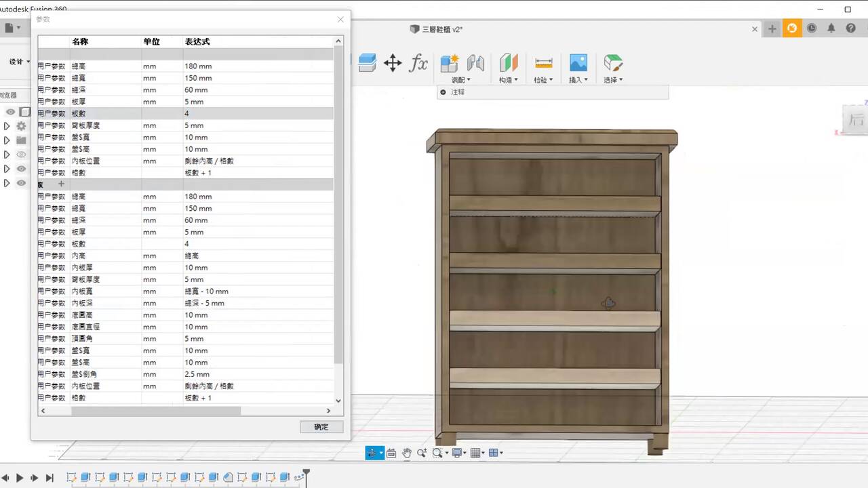Open the Change Parameters fx tool
The width and height of the screenshot is (868, 488).
[x=418, y=64]
